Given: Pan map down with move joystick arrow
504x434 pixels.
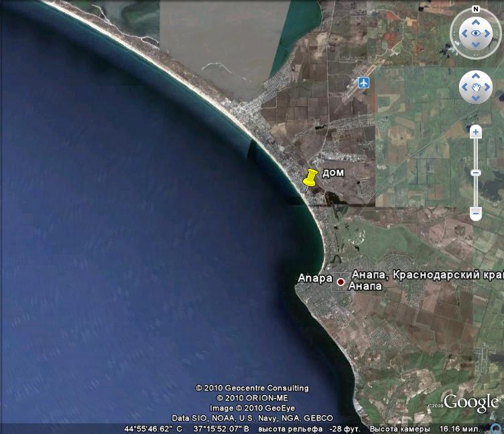Looking at the screenshot, I should click(x=476, y=98).
